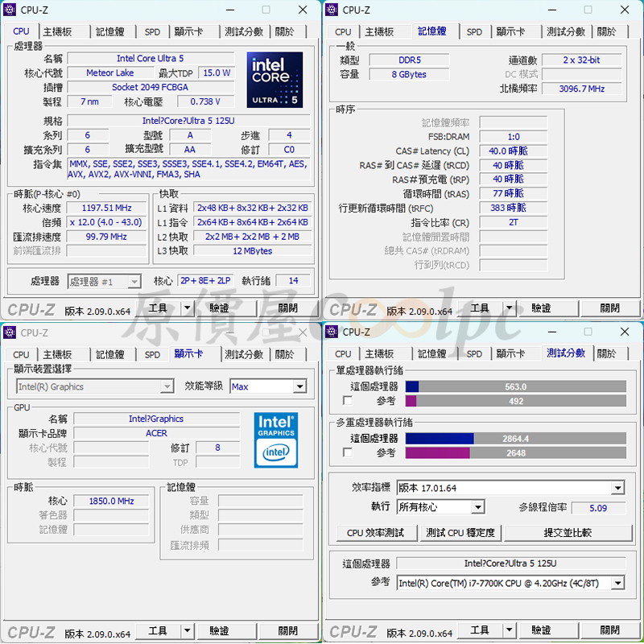Image resolution: width=644 pixels, height=644 pixels.
Task: Click the CPU-Z app icon in top-left window
Action: [10, 10]
